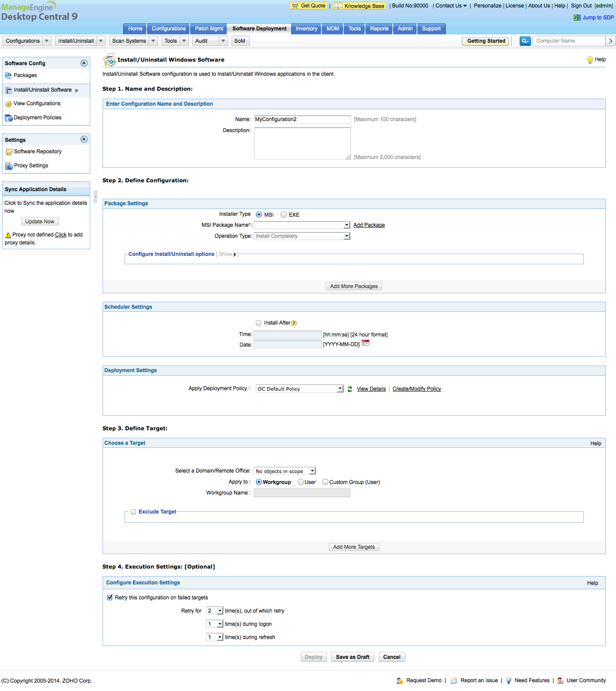Click the Report an Issue envelope icon
This screenshot has width=616, height=691.
[x=454, y=681]
